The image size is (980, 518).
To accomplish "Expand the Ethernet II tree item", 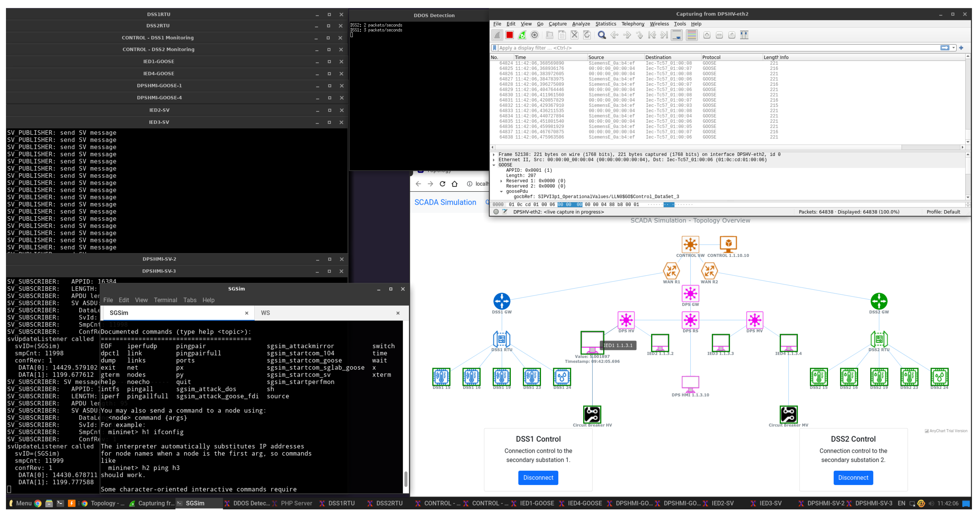I will [x=494, y=160].
